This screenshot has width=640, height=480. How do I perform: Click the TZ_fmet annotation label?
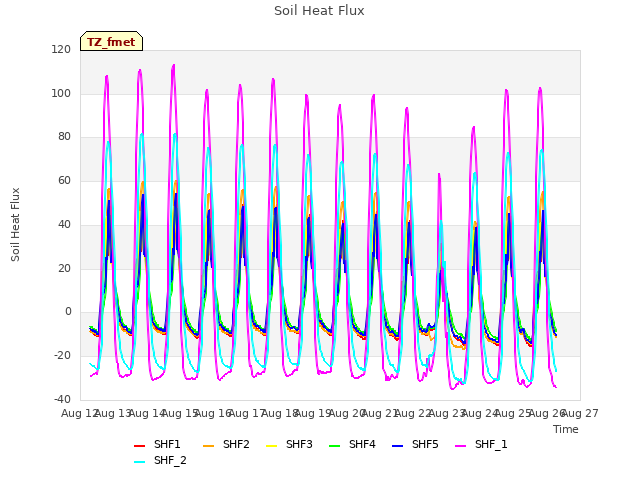[x=111, y=42]
